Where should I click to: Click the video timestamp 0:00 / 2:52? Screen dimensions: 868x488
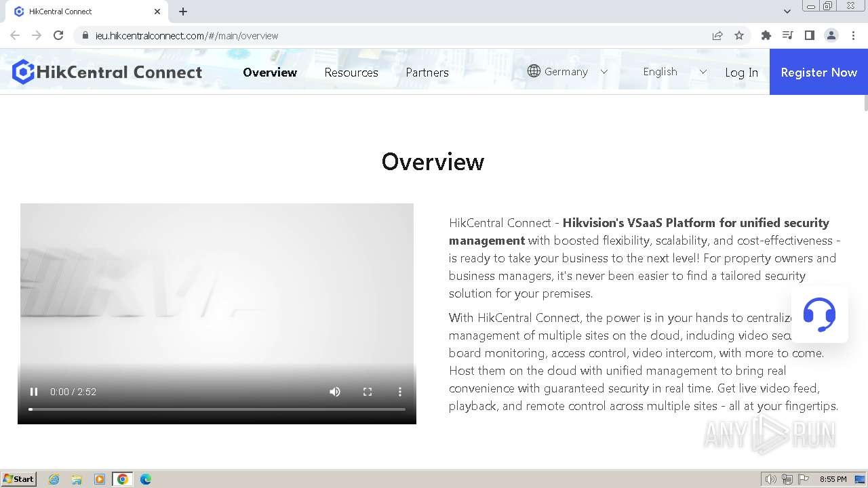[73, 392]
